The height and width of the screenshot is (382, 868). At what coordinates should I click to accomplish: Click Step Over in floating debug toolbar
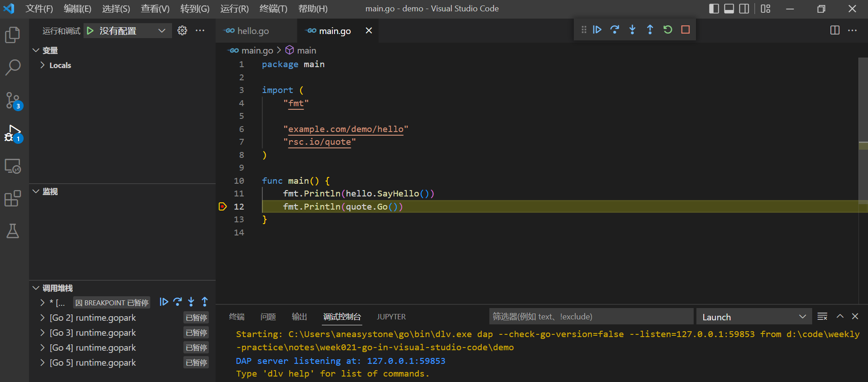[x=615, y=29]
